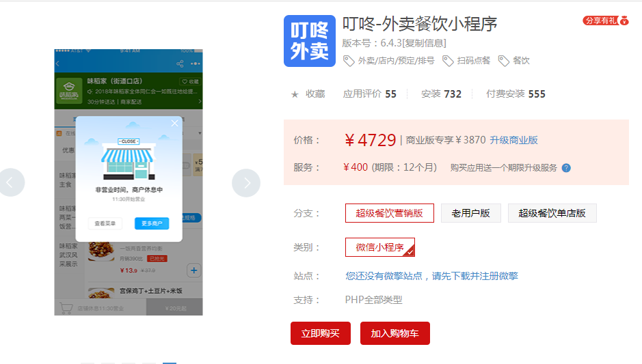Open the 升级商业版 upgrade link

point(514,140)
